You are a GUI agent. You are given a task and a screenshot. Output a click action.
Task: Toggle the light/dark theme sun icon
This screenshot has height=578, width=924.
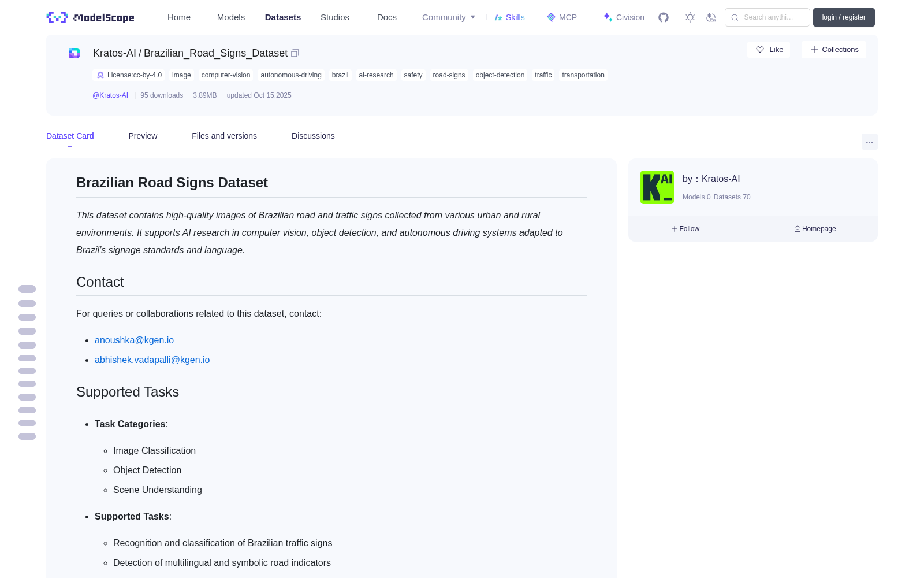[690, 17]
